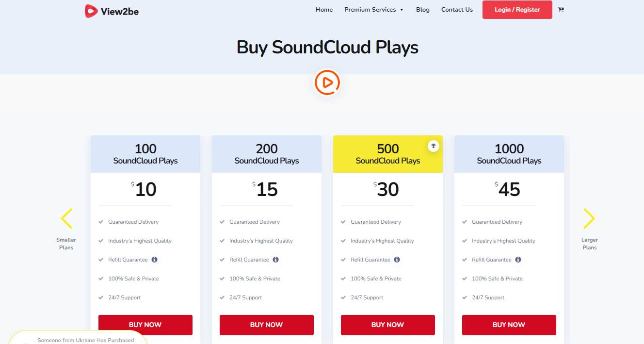Viewport: 644px width, 344px height.
Task: Click 24/7 Support in the 1000 plan
Action: 488,297
